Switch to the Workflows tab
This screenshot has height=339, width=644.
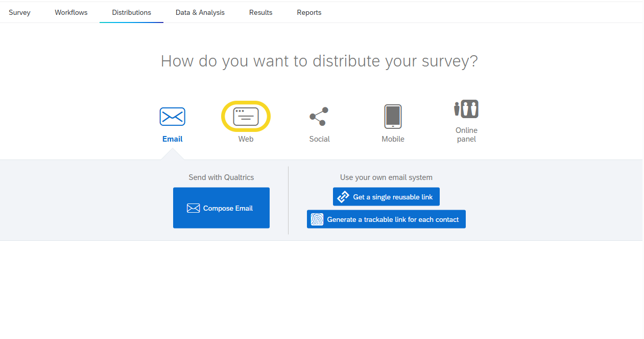tap(71, 12)
